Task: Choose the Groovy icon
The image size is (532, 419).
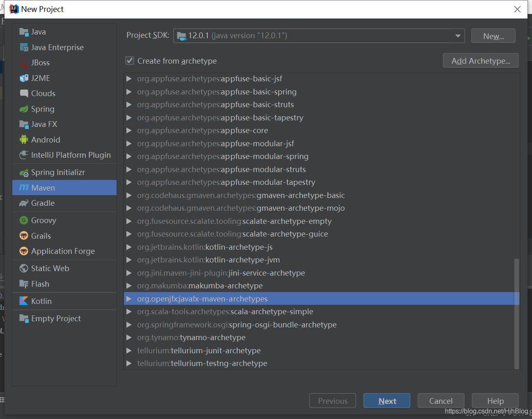Action: [x=24, y=221]
